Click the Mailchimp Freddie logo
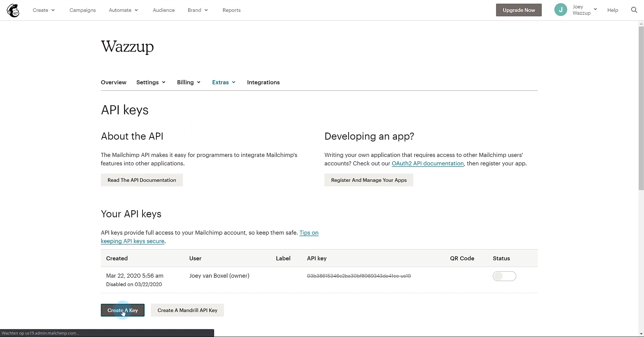The width and height of the screenshot is (644, 337). (x=13, y=10)
